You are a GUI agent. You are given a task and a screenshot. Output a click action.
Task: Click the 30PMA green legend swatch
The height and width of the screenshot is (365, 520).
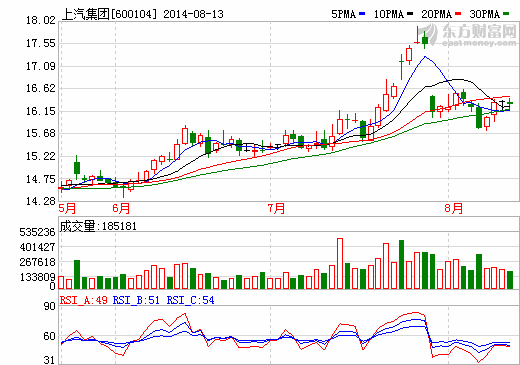tap(506, 14)
